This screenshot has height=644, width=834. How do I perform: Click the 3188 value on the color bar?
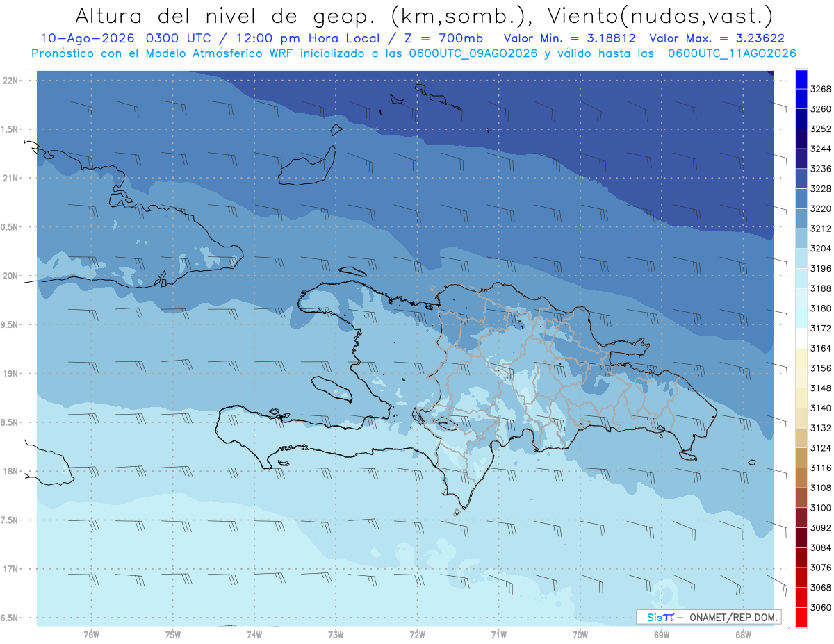pyautogui.click(x=821, y=288)
